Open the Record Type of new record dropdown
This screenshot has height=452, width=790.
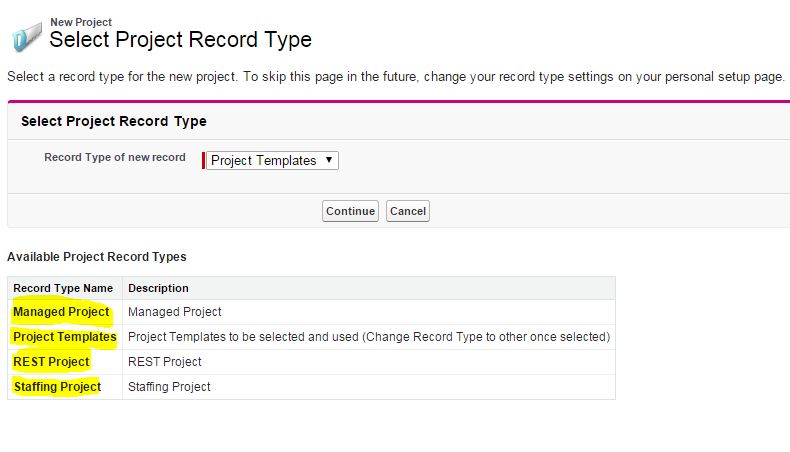point(272,160)
